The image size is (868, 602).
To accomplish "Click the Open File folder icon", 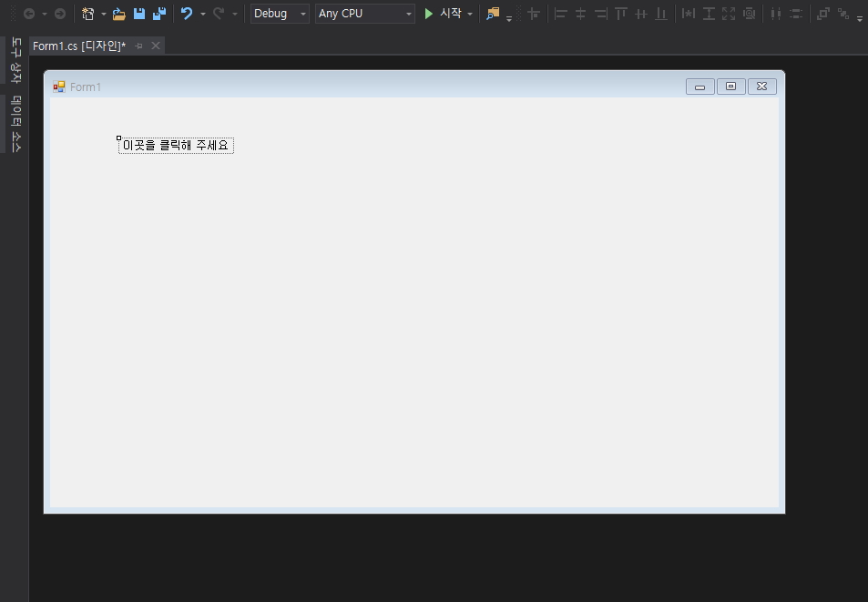I will (x=118, y=14).
